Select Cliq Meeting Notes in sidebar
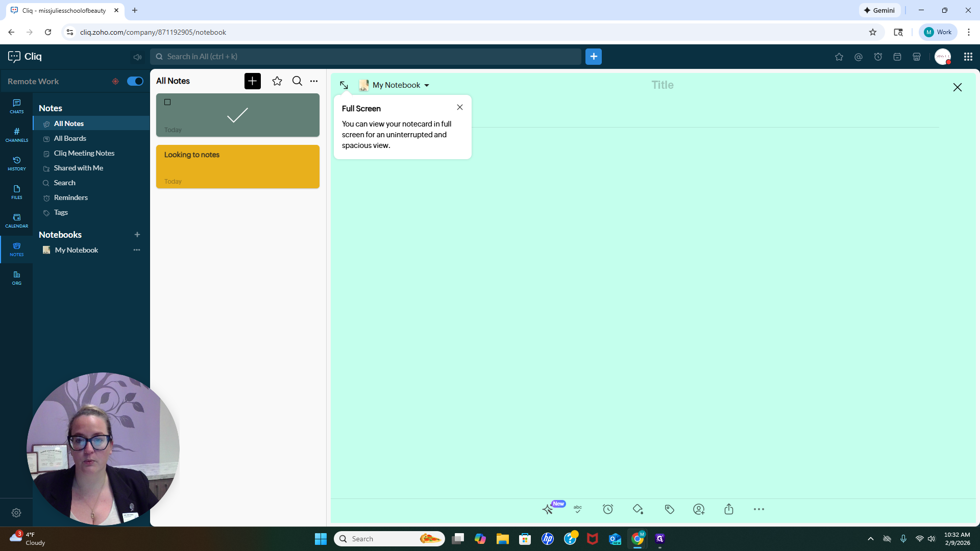 [84, 153]
